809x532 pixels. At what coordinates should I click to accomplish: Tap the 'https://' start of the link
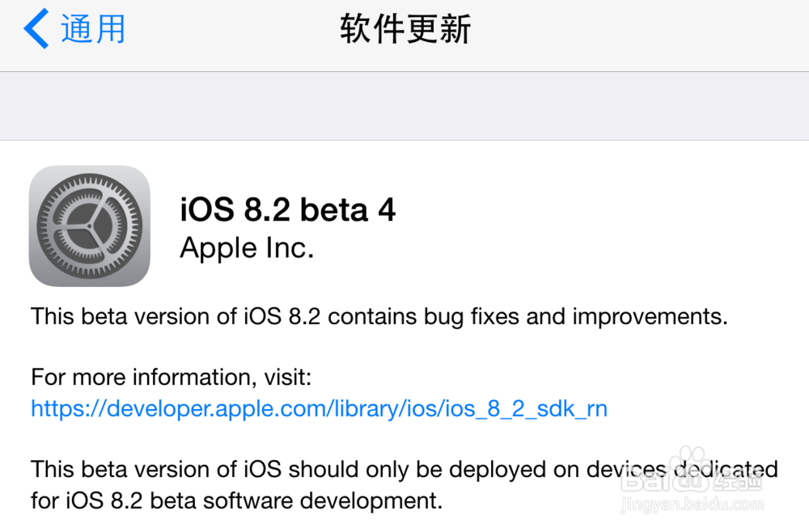tap(68, 409)
